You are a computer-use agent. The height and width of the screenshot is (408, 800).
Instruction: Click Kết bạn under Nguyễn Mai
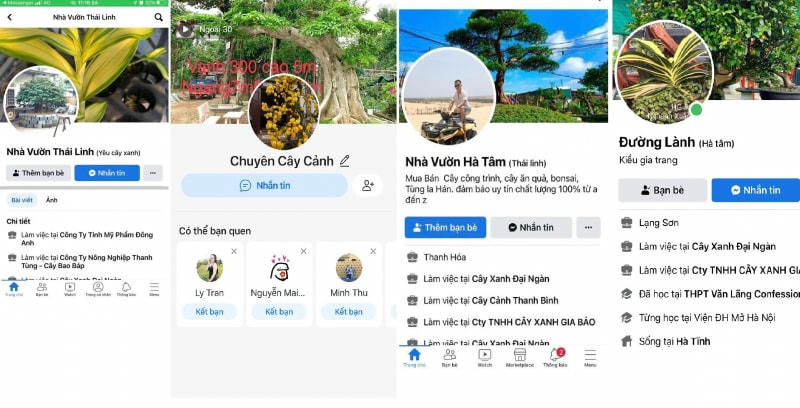click(x=279, y=312)
